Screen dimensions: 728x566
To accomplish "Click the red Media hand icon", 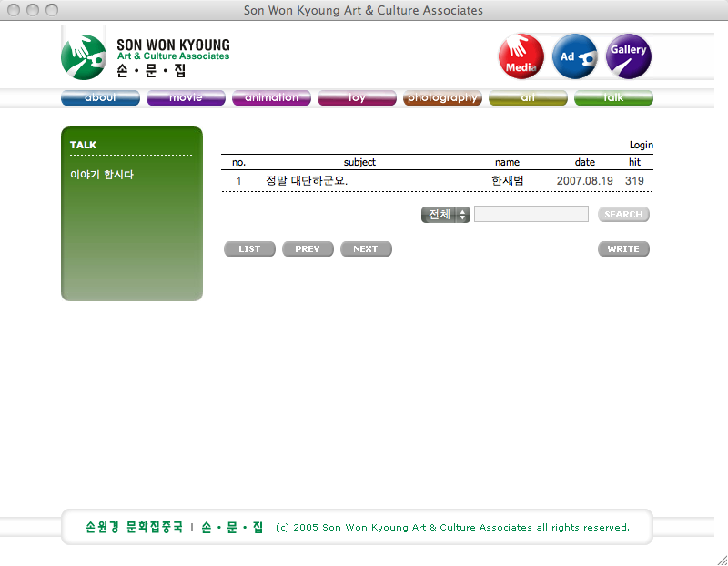I will coord(521,56).
